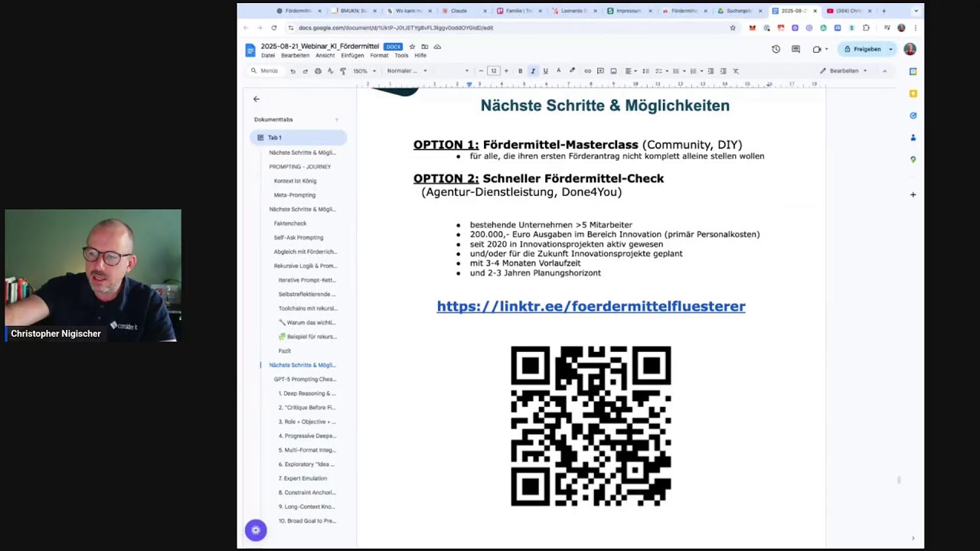
Task: Open the checklist dropdown
Action: tap(661, 71)
